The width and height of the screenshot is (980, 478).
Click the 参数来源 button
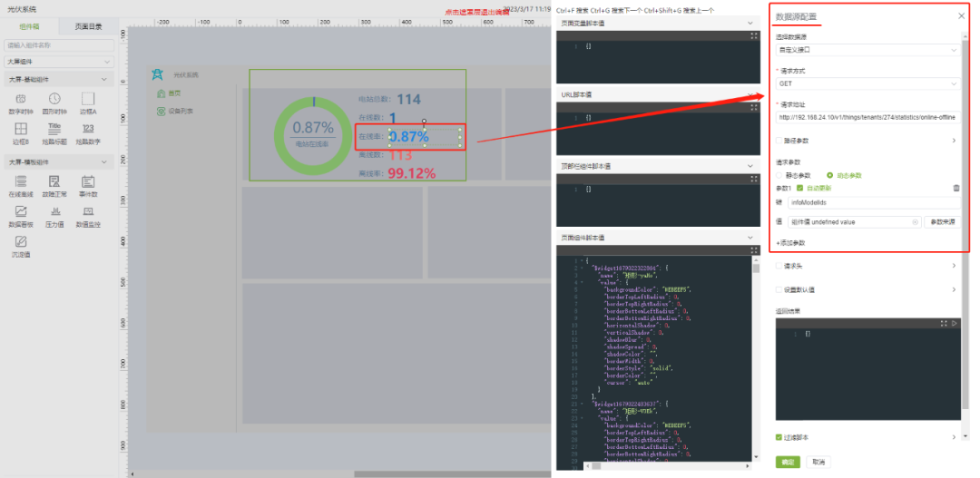(943, 222)
